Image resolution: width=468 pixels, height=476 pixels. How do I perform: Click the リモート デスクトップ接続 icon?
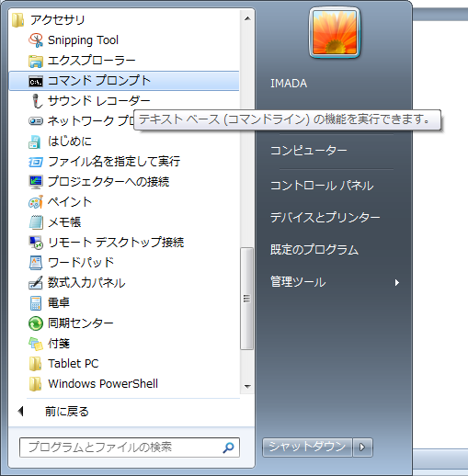point(36,243)
